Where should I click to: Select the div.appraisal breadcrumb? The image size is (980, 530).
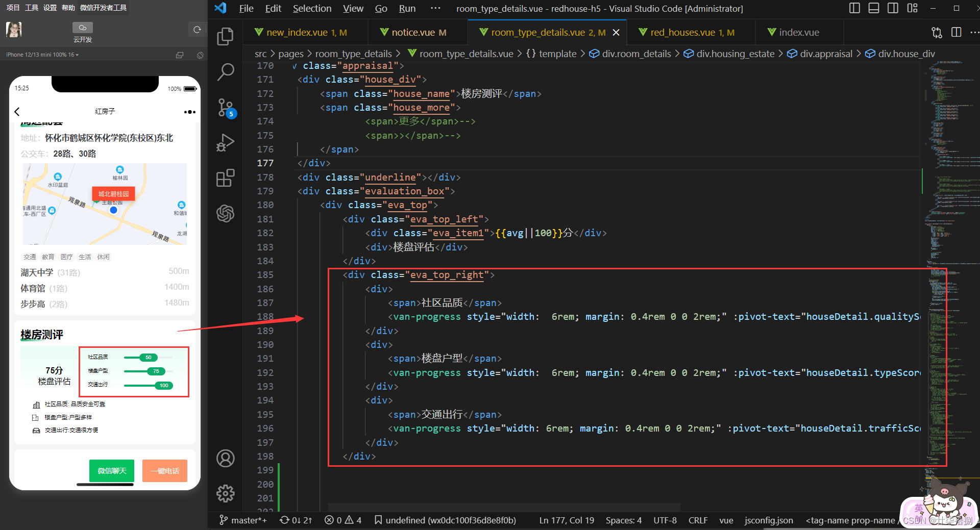820,54
